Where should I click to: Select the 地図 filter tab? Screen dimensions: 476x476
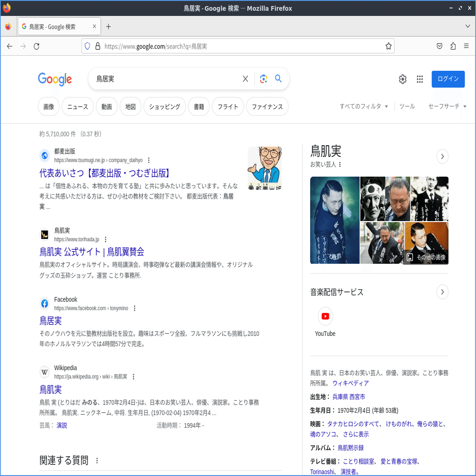coord(131,106)
